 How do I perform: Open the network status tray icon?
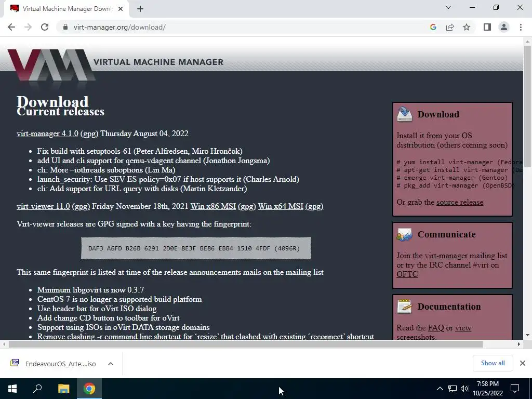(x=453, y=389)
